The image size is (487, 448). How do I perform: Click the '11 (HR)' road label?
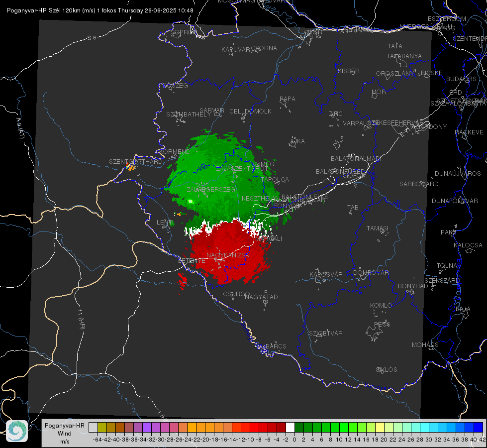coord(81,319)
